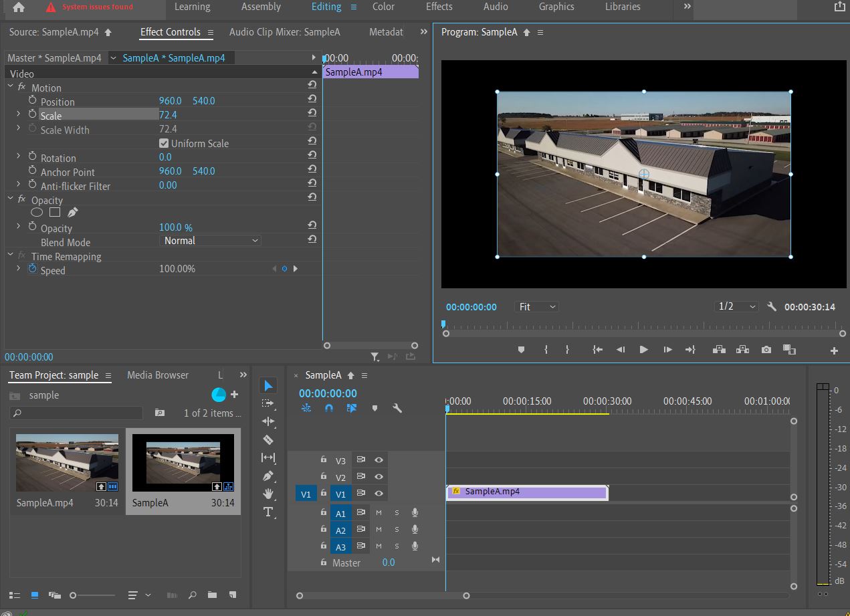This screenshot has width=850, height=616.
Task: Select the Type tool
Action: pos(268,512)
